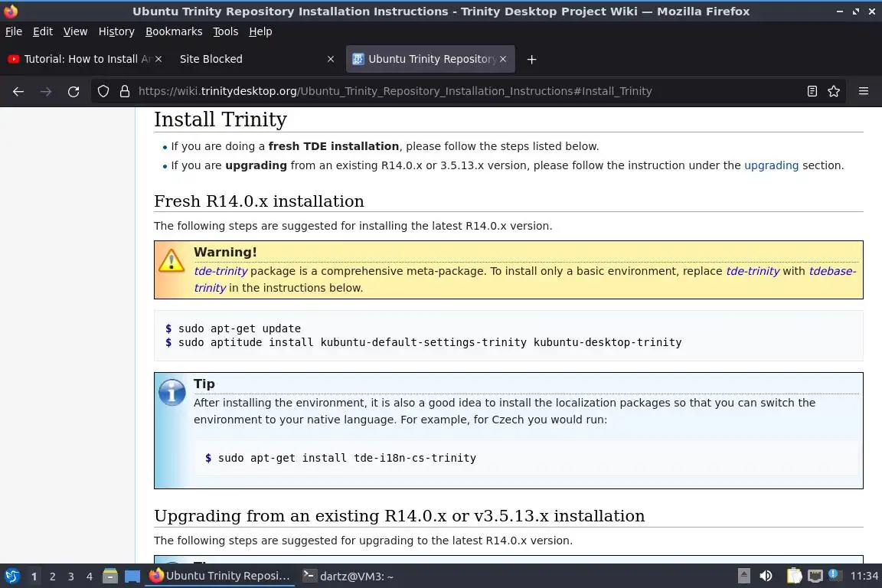Open the Tools menu

226,31
